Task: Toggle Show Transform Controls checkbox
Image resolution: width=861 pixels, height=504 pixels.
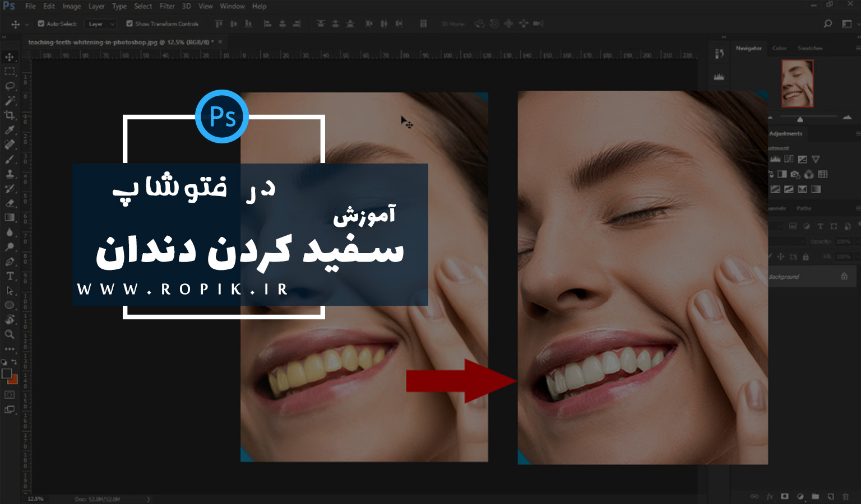Action: pos(129,24)
